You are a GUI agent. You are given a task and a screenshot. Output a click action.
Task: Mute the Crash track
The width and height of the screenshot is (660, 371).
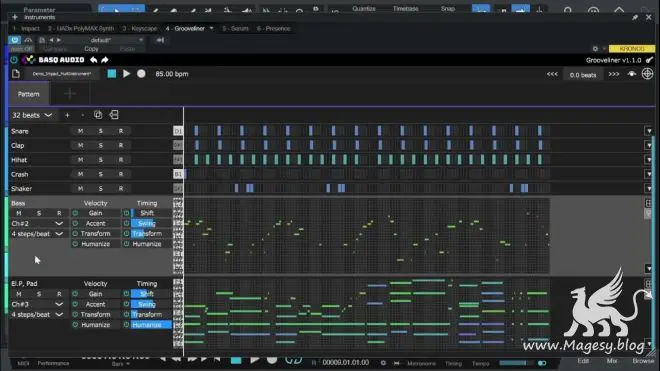[x=80, y=174]
